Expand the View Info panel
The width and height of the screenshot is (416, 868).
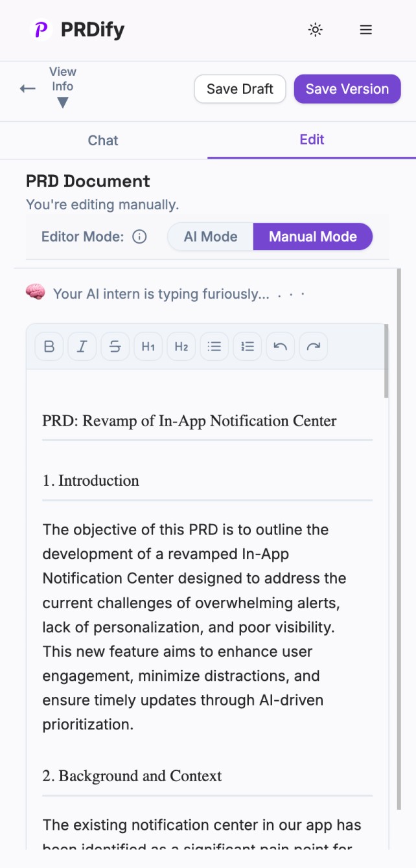pos(62,86)
